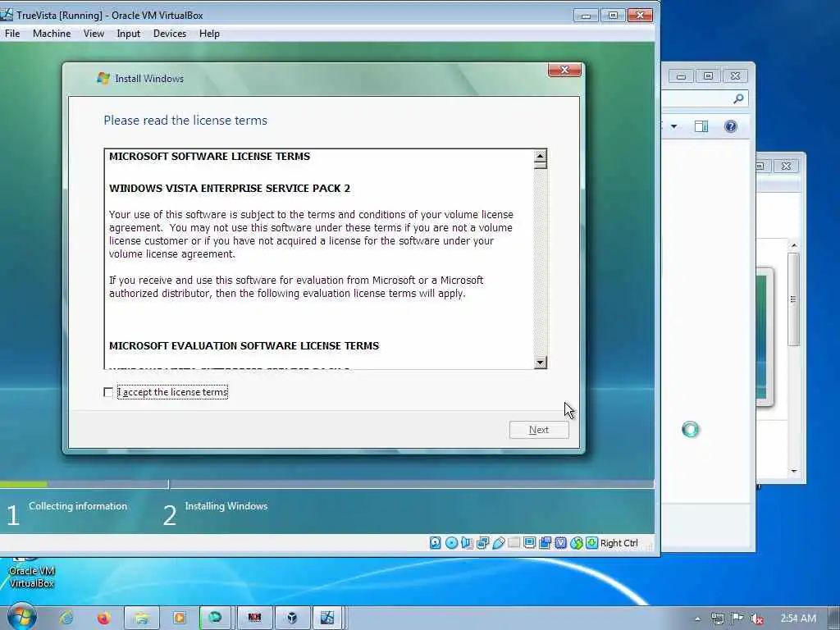
Task: Click the rear window scrollbar thumb
Action: 794,299
